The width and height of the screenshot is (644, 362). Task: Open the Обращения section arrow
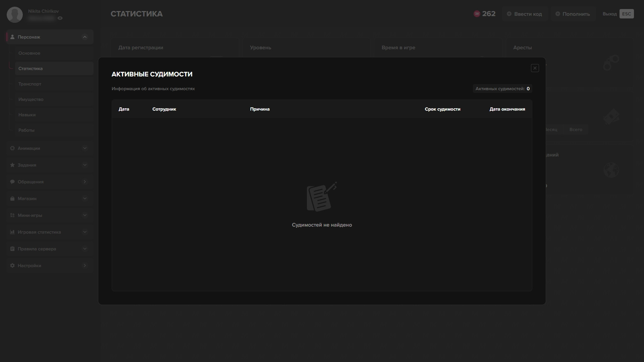85,182
